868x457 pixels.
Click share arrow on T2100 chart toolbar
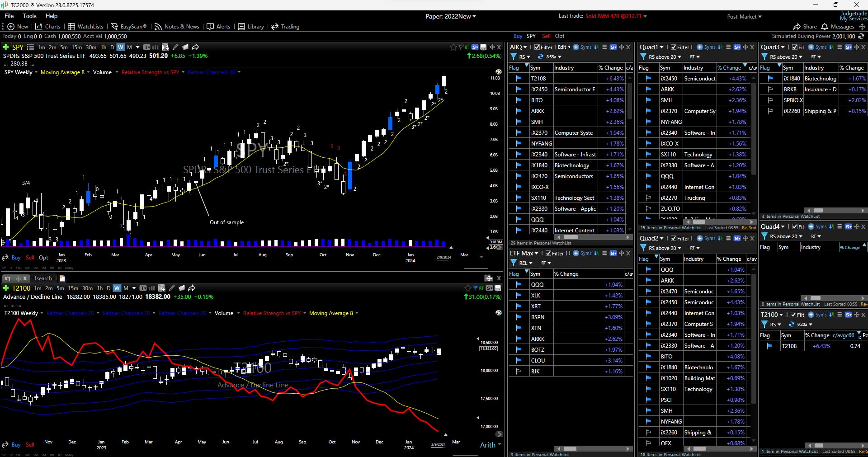point(192,288)
